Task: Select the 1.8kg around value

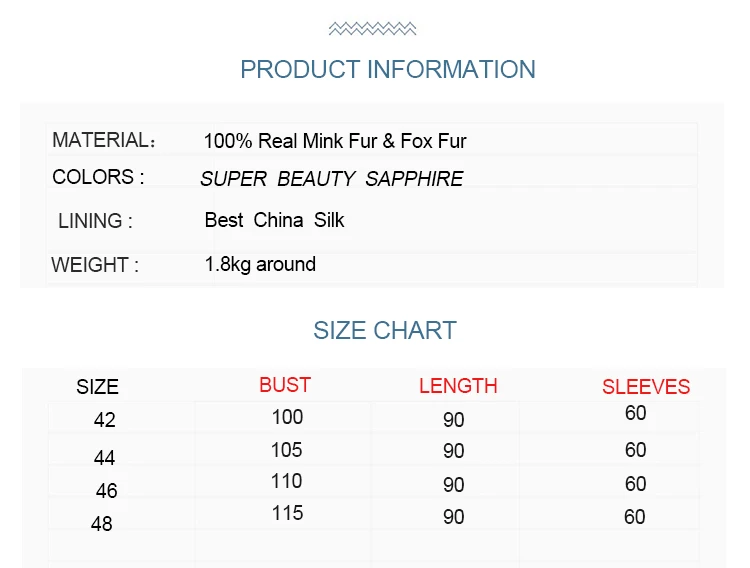Action: 260,264
